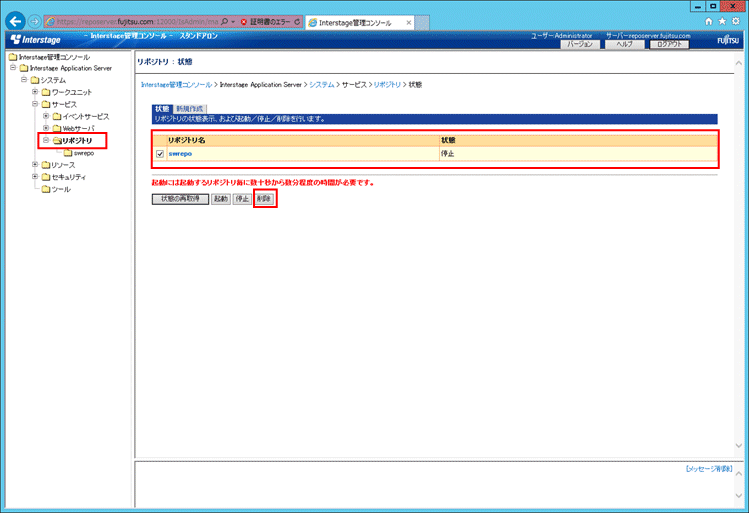
Task: Switch to the 状態 tab
Action: (162, 109)
